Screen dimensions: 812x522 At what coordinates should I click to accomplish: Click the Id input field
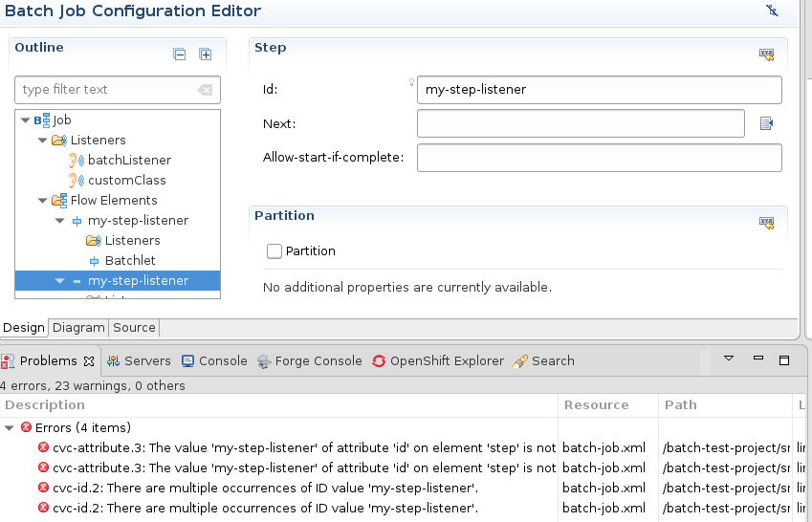point(600,90)
